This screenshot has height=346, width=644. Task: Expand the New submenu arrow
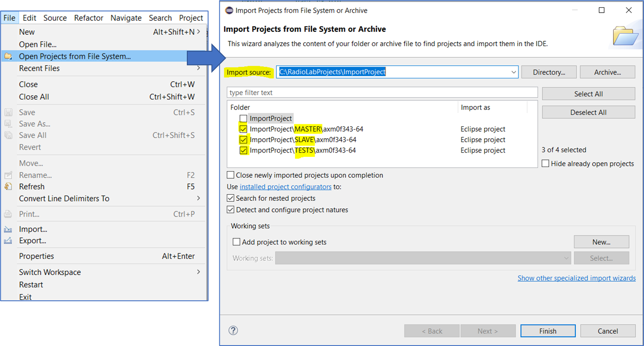tap(199, 32)
